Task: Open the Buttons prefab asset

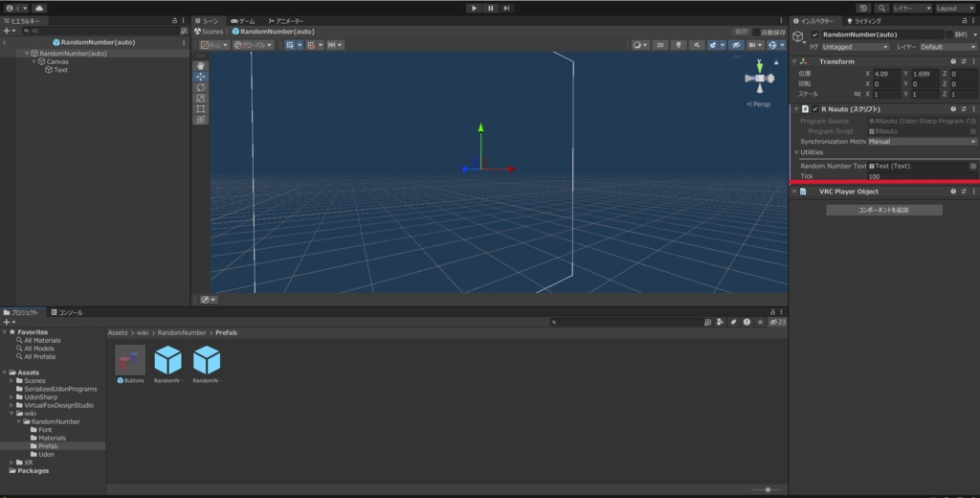Action: tap(130, 364)
